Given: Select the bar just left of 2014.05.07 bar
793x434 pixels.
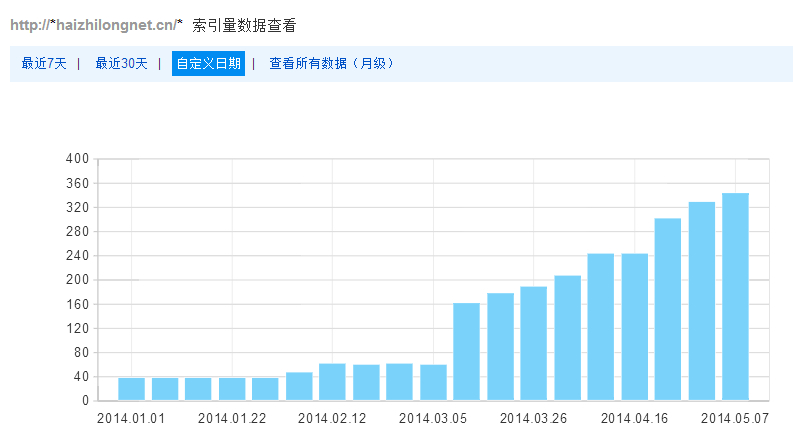Looking at the screenshot, I should point(701,301).
